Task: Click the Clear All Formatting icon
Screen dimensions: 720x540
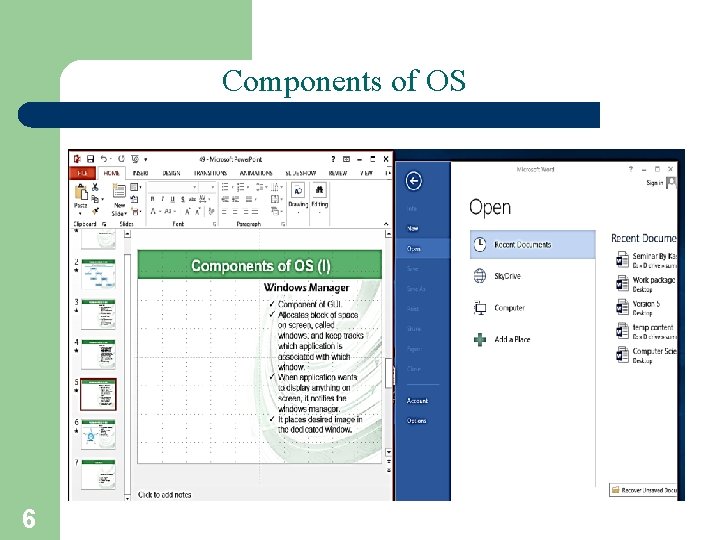Action: [211, 212]
